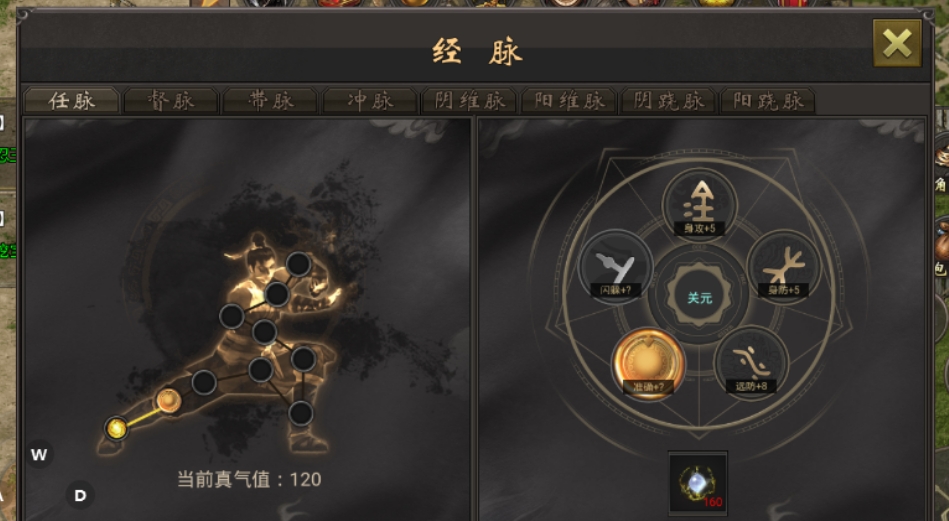The height and width of the screenshot is (521, 949).
Task: Select the 阳跷脉 tab
Action: tap(767, 100)
